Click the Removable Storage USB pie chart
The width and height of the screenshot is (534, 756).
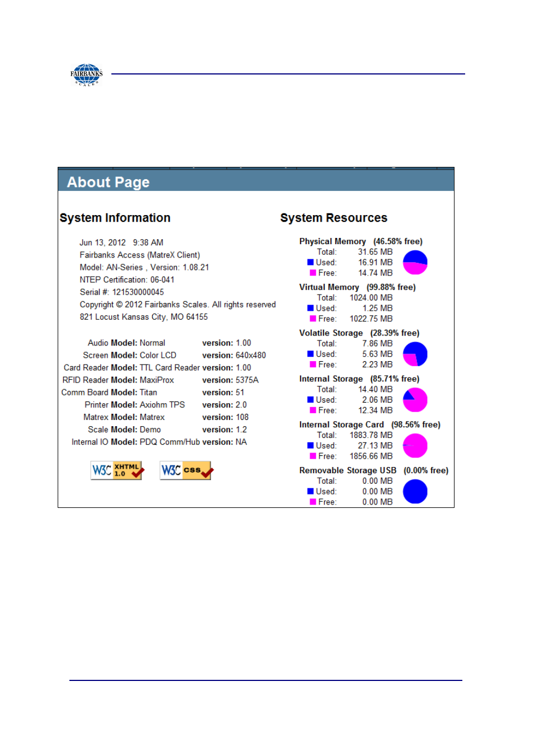point(415,492)
